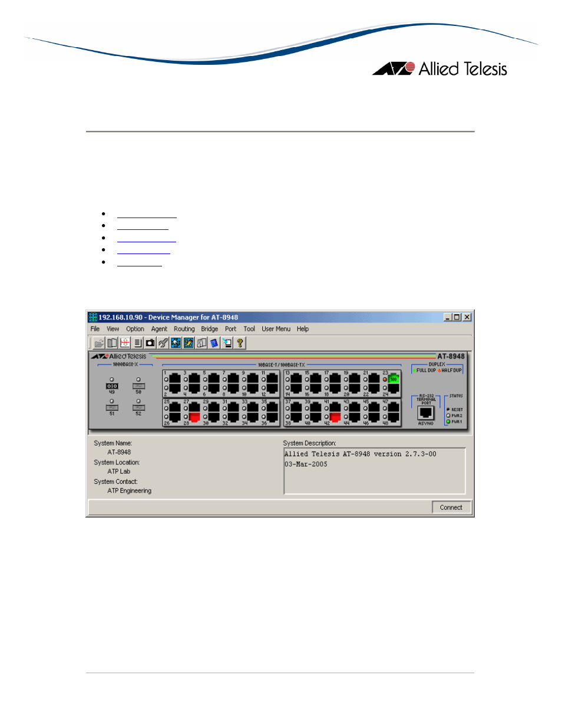
Task: Click the camera snapshot toolbar icon
Action: [150, 343]
